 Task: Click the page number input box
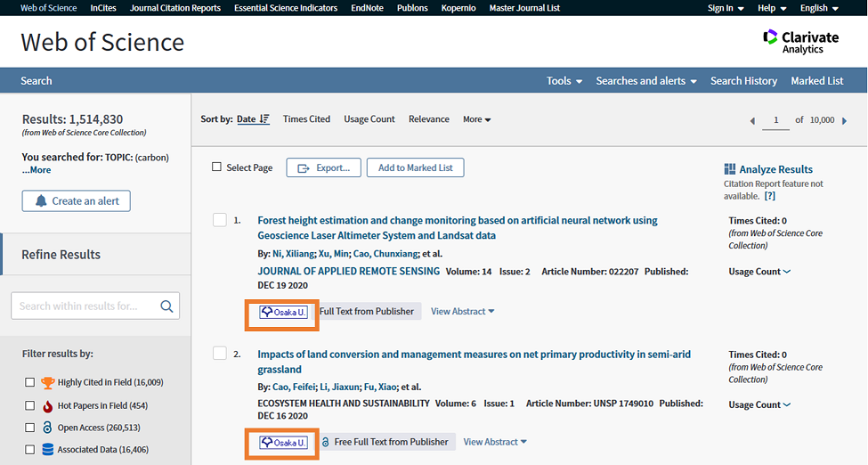(775, 120)
